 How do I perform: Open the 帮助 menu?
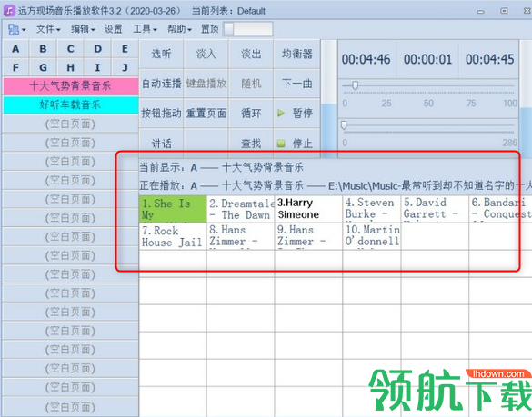[179, 29]
